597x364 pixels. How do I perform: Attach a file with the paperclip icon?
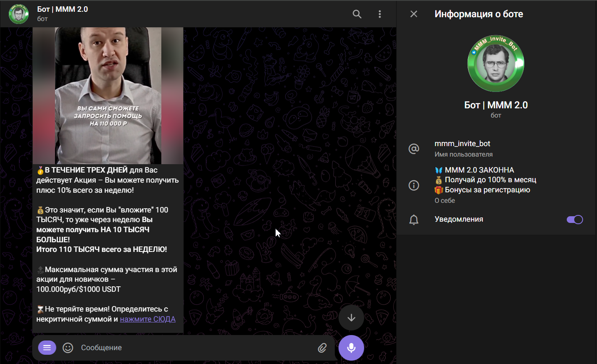click(322, 348)
